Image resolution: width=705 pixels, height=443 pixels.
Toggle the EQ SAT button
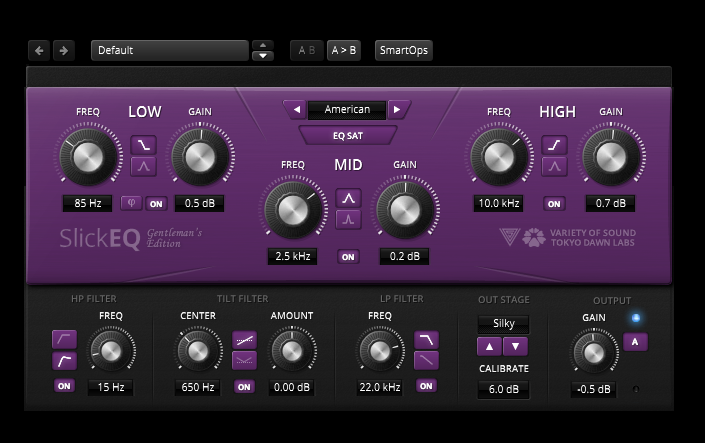click(x=348, y=134)
